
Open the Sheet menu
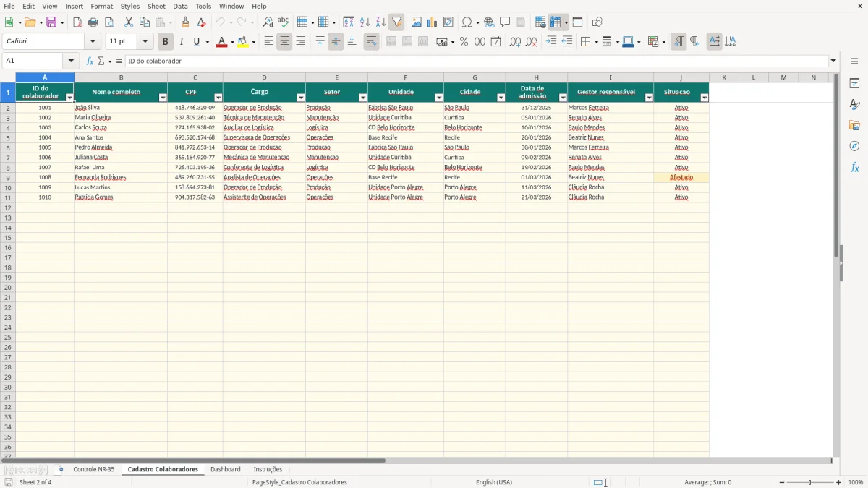(156, 6)
